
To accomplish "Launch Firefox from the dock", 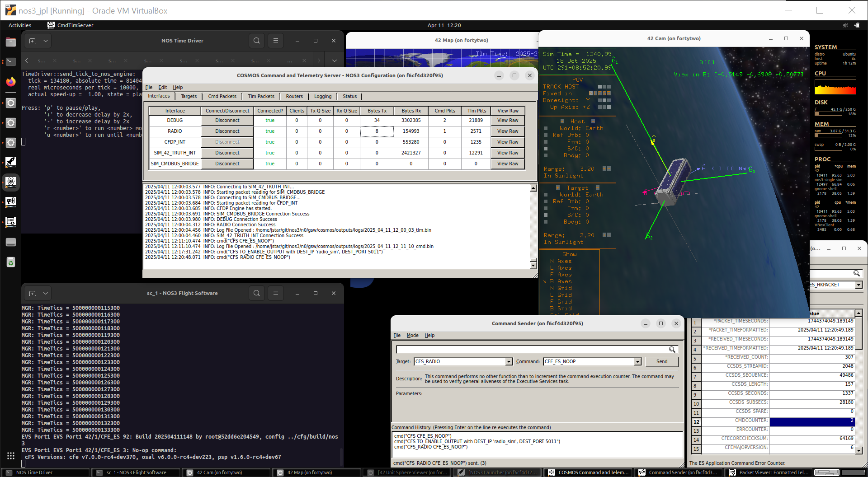I will [x=11, y=82].
